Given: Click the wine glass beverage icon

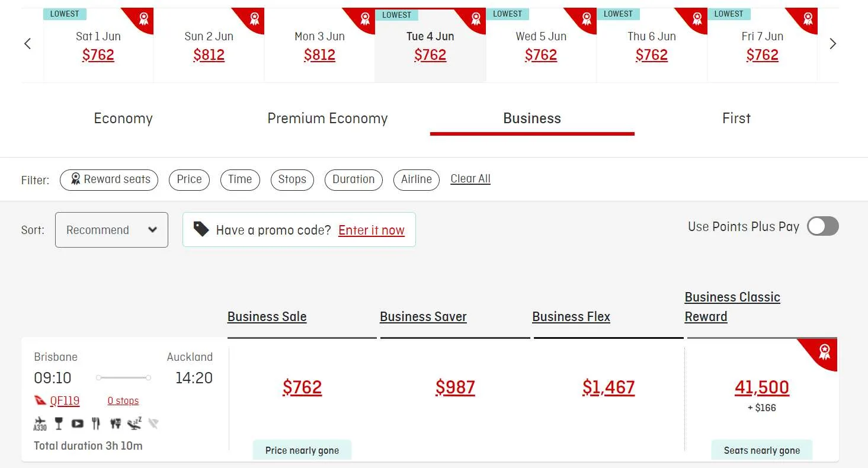Looking at the screenshot, I should click(59, 424).
